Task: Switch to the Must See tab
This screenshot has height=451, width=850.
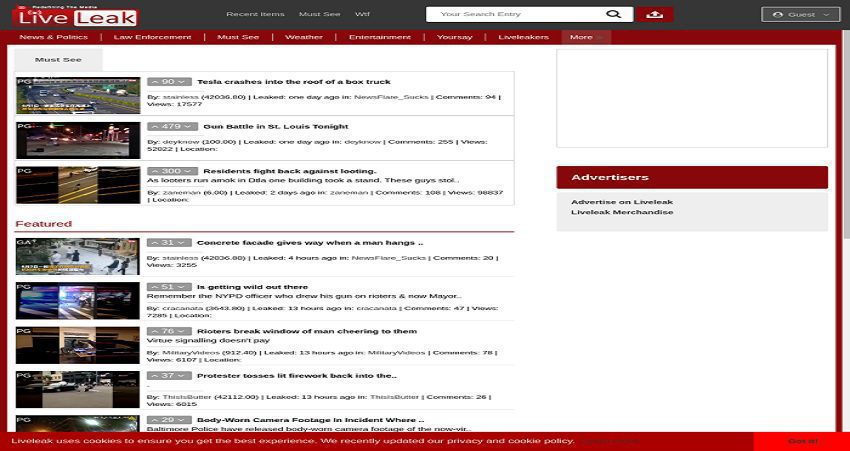Action: point(59,60)
